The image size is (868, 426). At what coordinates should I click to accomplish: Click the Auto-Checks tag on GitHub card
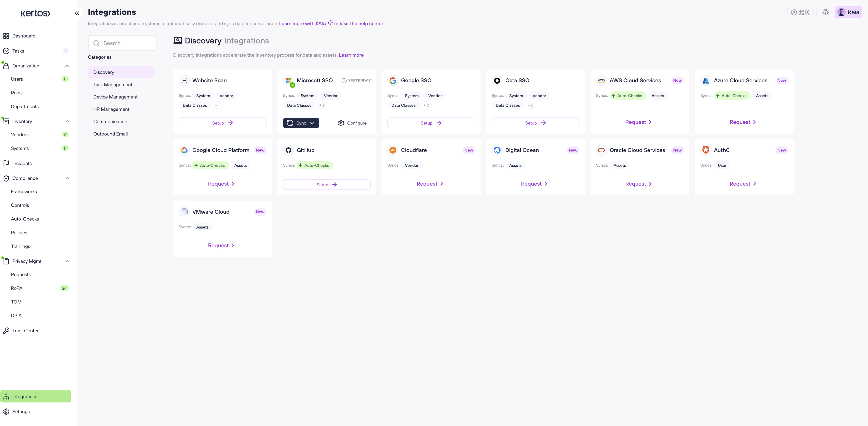click(x=314, y=165)
